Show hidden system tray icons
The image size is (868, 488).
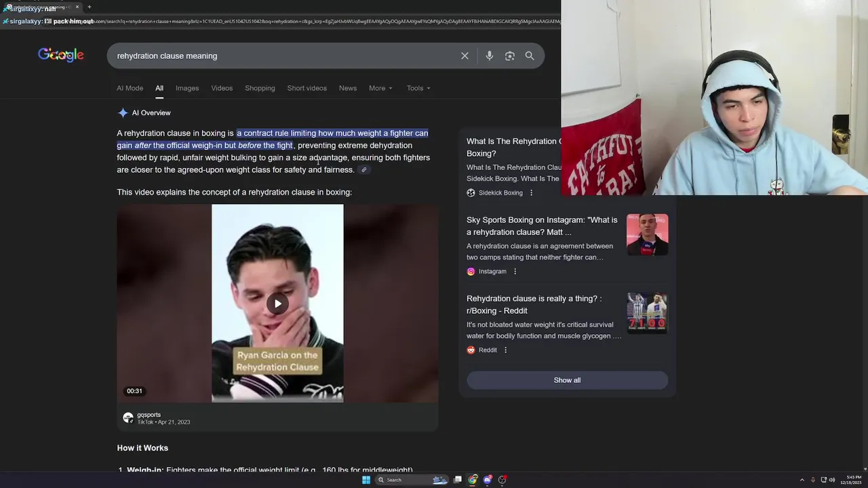click(x=802, y=480)
